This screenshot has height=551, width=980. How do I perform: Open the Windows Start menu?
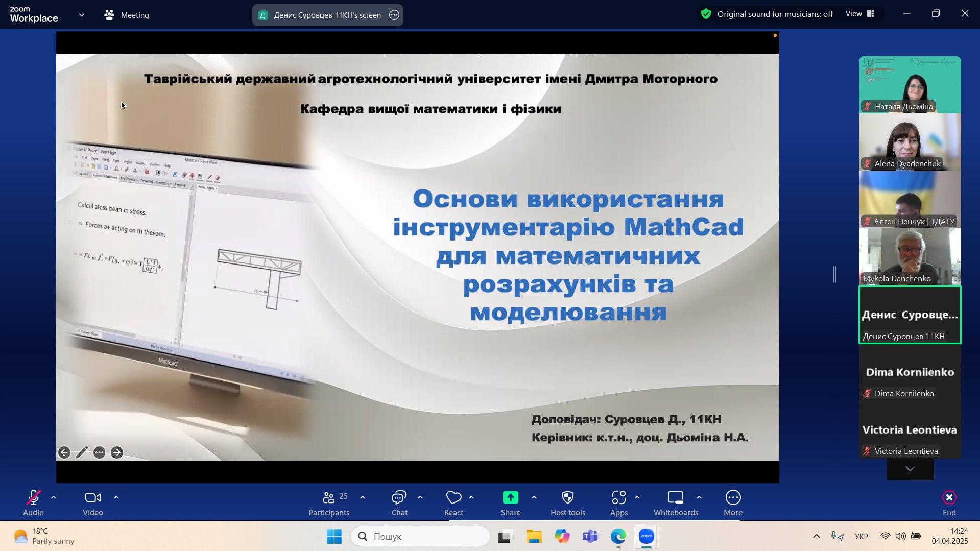334,536
